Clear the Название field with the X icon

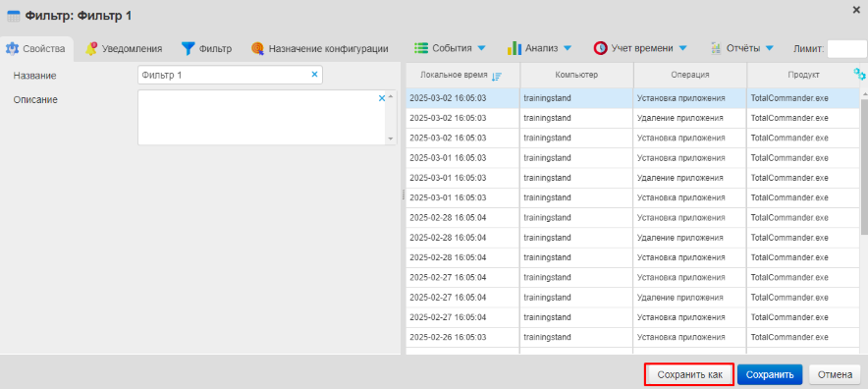click(x=314, y=75)
